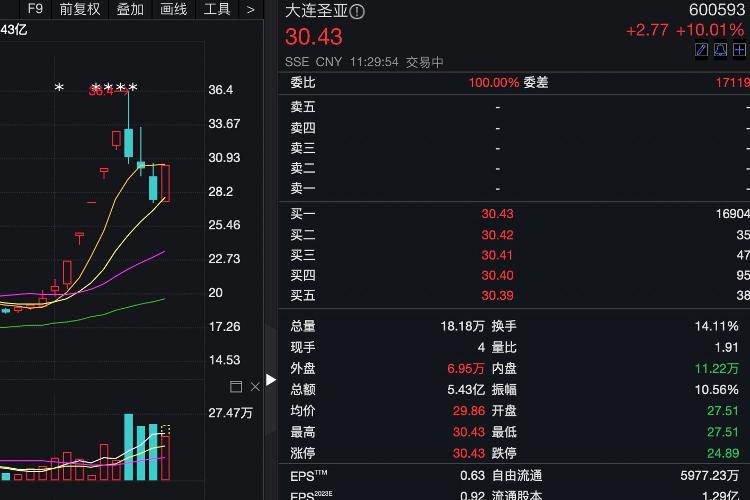Open the 工具 tools menu
The width and height of the screenshot is (750, 500).
coord(217,9)
